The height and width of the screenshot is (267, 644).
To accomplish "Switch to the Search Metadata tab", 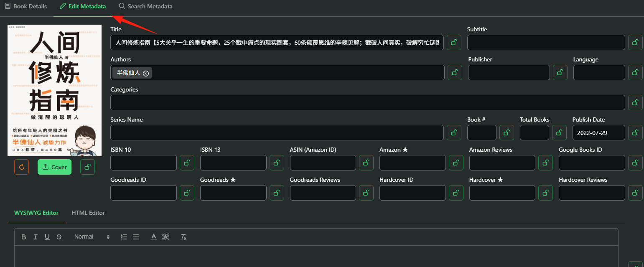I will point(145,6).
